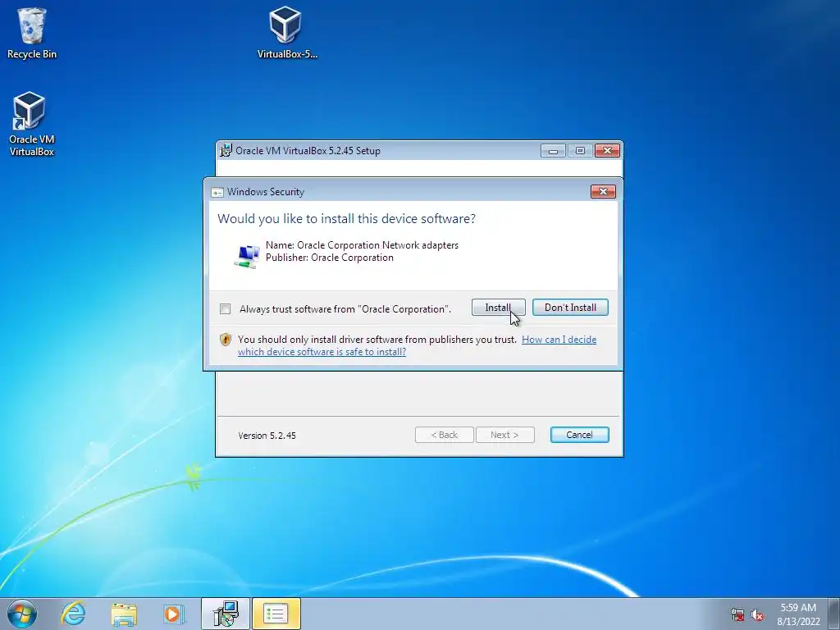Image resolution: width=840 pixels, height=630 pixels.
Task: Minimize the Oracle VM VirtualBox Setup window
Action: pos(553,151)
